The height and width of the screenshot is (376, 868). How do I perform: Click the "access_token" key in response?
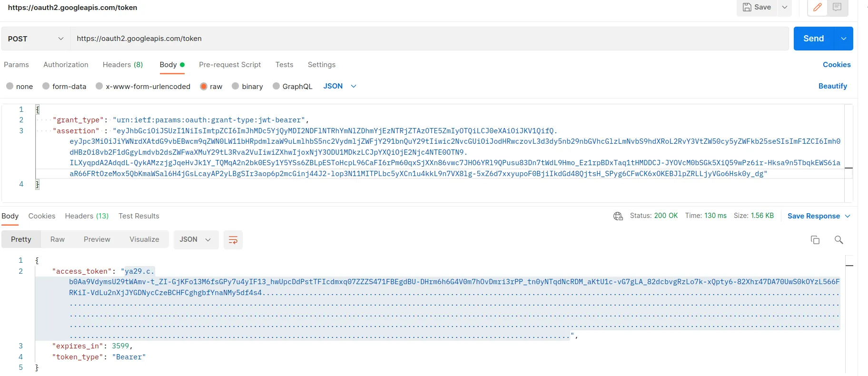tap(82, 271)
